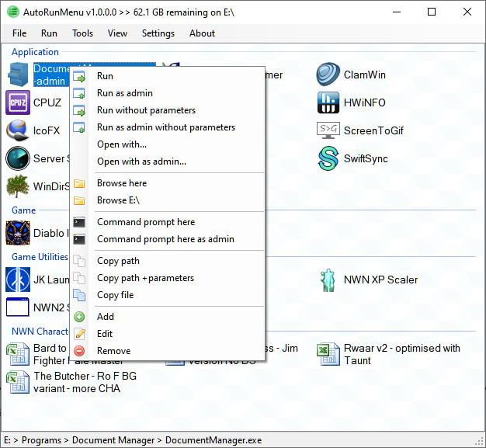Click the ClamWin label
The image size is (486, 448).
coord(365,75)
